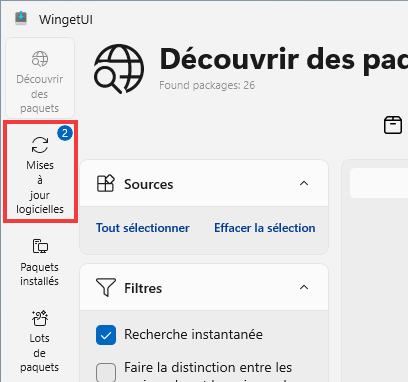Open Mises à jour logicielles refresh icon

(x=40, y=145)
